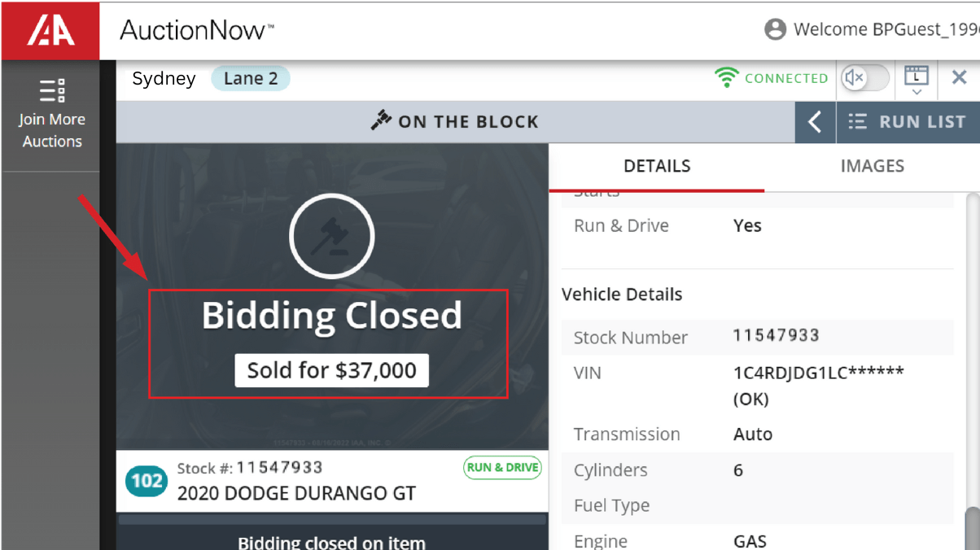Click the 102 run number badge

(147, 481)
